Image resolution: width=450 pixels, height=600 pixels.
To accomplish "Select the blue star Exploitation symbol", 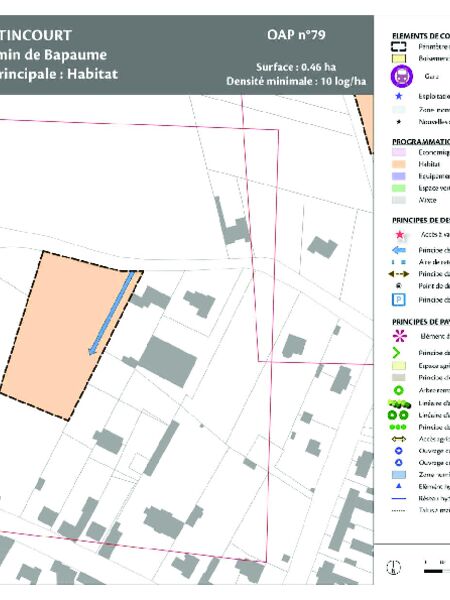I will pyautogui.click(x=399, y=96).
